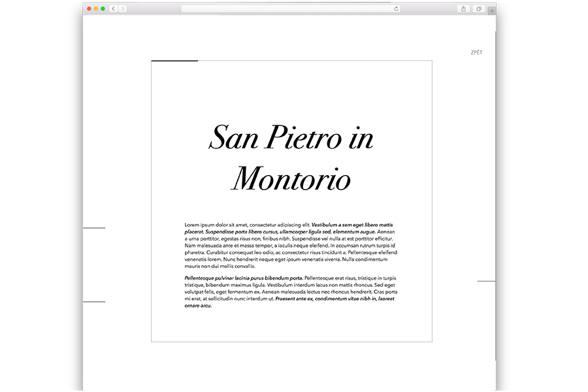Click the San Pietro in Montorio heading
The height and width of the screenshot is (392, 588).
point(291,157)
